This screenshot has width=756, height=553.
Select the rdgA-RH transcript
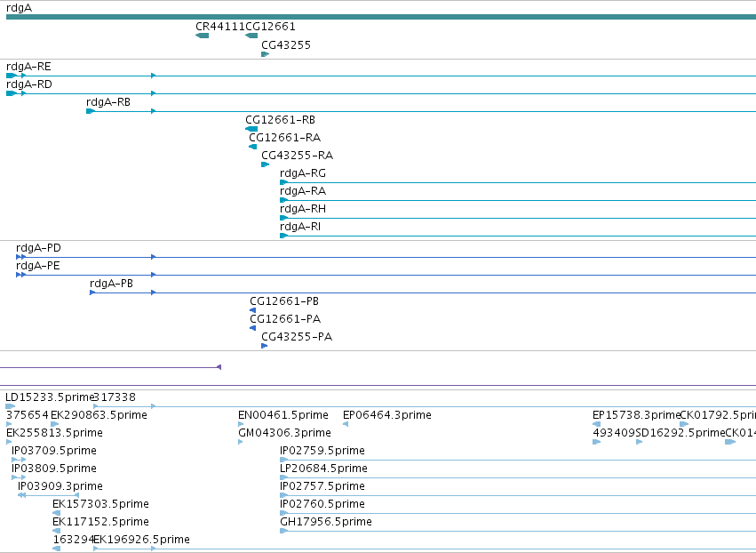pos(518,218)
